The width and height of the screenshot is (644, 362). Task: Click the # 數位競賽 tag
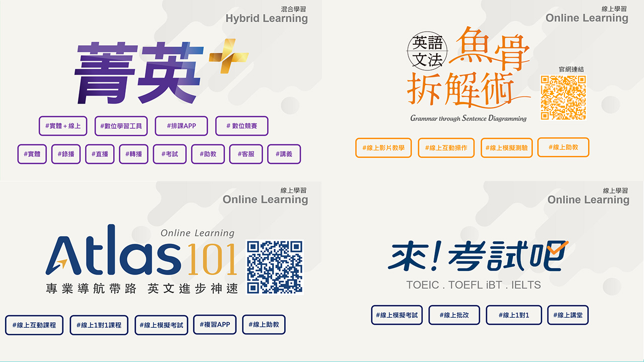[242, 126]
